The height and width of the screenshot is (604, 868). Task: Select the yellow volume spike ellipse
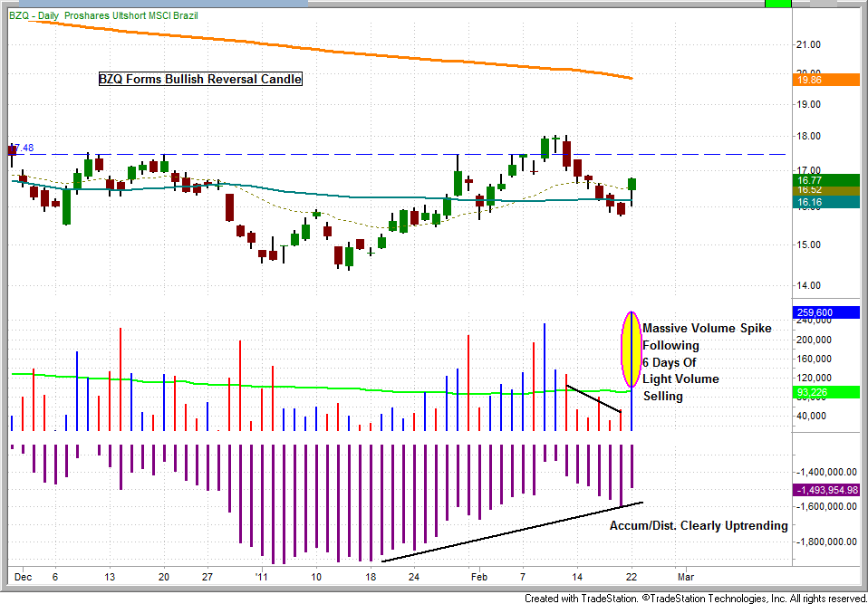[x=631, y=349]
